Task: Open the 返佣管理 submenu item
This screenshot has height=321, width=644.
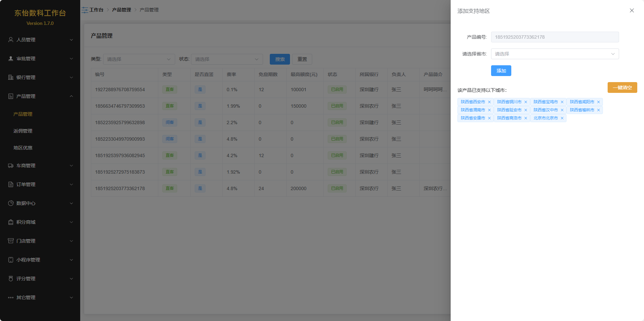Action: [x=23, y=131]
